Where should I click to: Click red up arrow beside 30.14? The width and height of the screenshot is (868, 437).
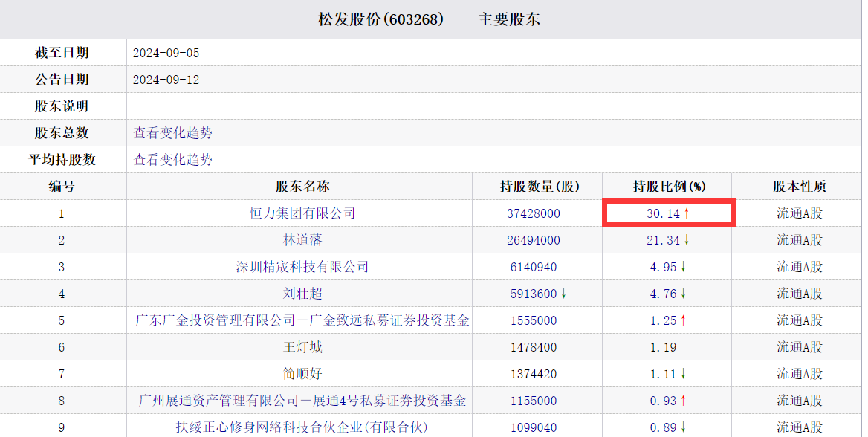coord(687,213)
